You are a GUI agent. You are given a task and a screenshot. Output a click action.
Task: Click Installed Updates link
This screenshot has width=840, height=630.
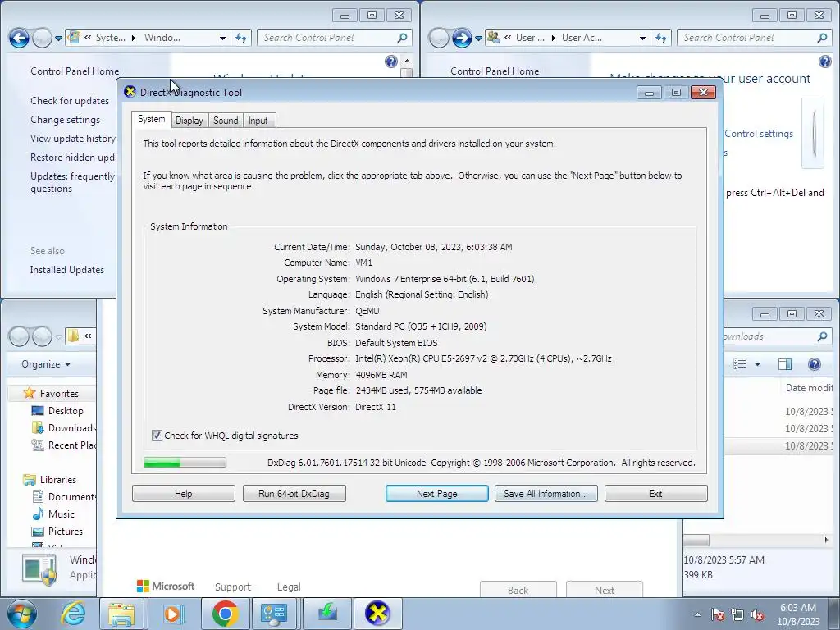tap(67, 269)
